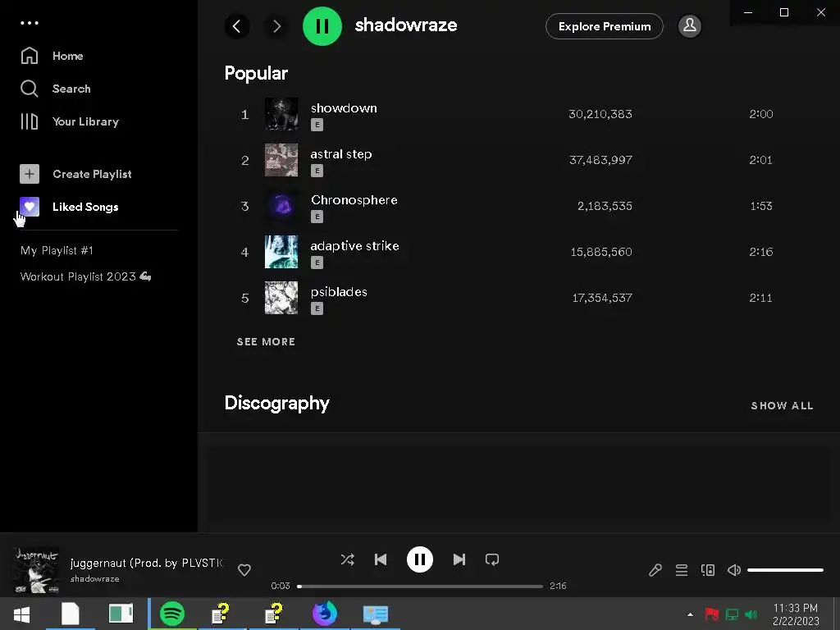Click the green network monitor tray icon
Viewport: 840px width, 630px height.
(732, 614)
